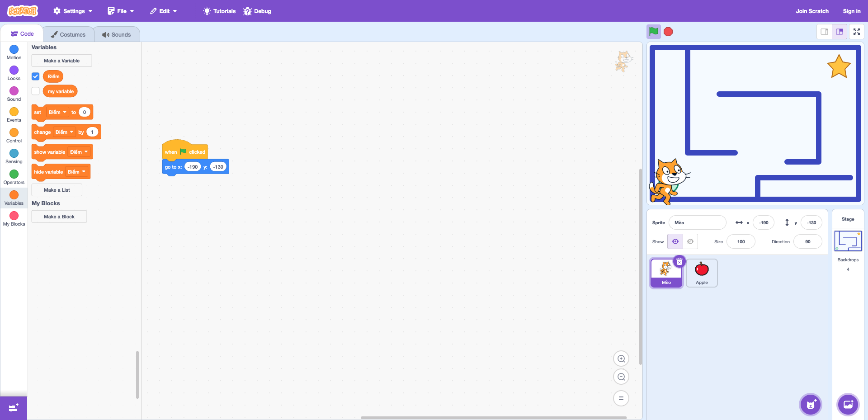Show the sprite with eye icon

[x=675, y=241]
